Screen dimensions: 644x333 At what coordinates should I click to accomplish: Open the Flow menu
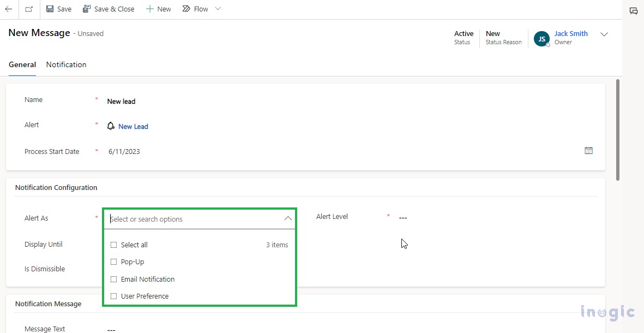click(196, 9)
